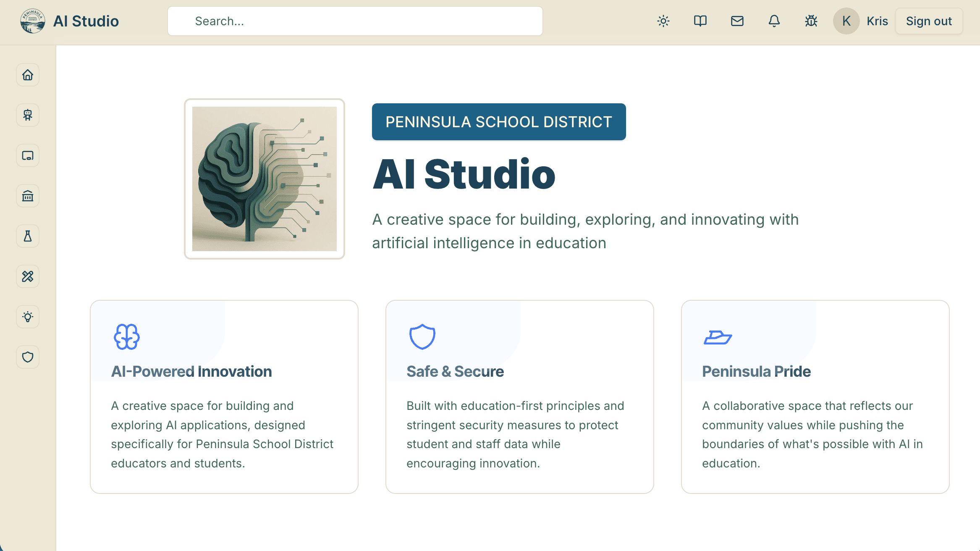This screenshot has width=980, height=551.
Task: Open the lightbulb ideas sidebar icon
Action: 28,317
